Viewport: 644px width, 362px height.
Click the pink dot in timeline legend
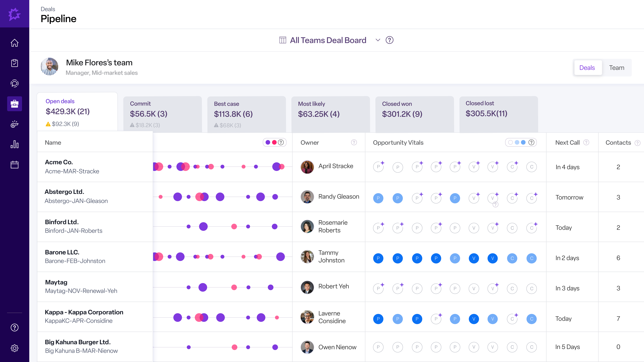click(x=274, y=142)
